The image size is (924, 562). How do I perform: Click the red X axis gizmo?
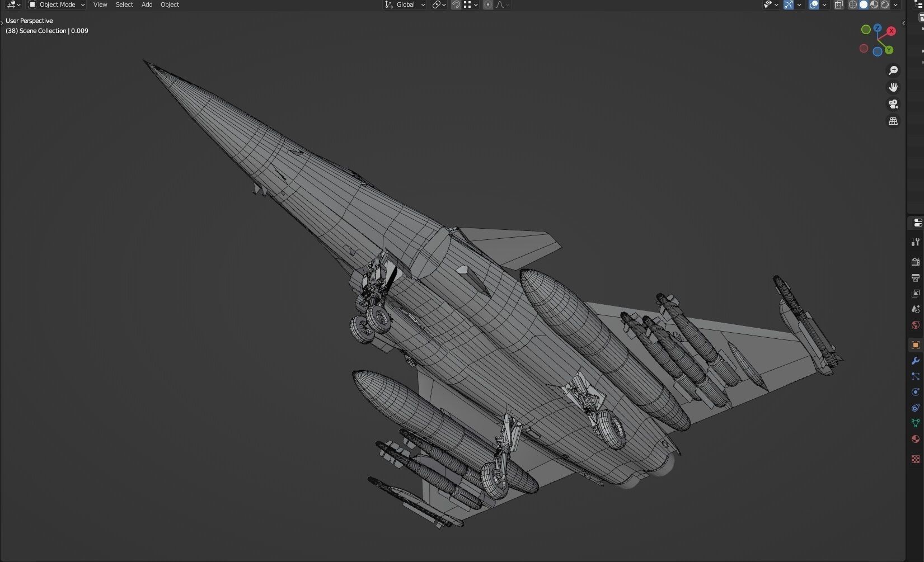click(x=891, y=31)
